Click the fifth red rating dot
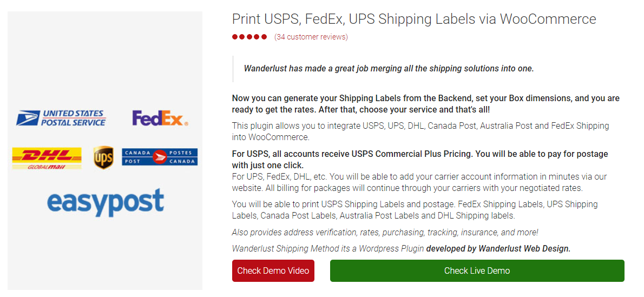The image size is (644, 297). click(x=264, y=37)
